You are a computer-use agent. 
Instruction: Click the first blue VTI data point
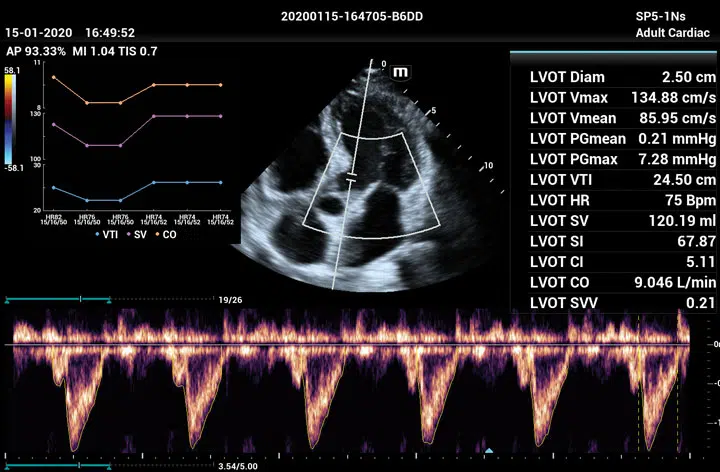coord(53,187)
